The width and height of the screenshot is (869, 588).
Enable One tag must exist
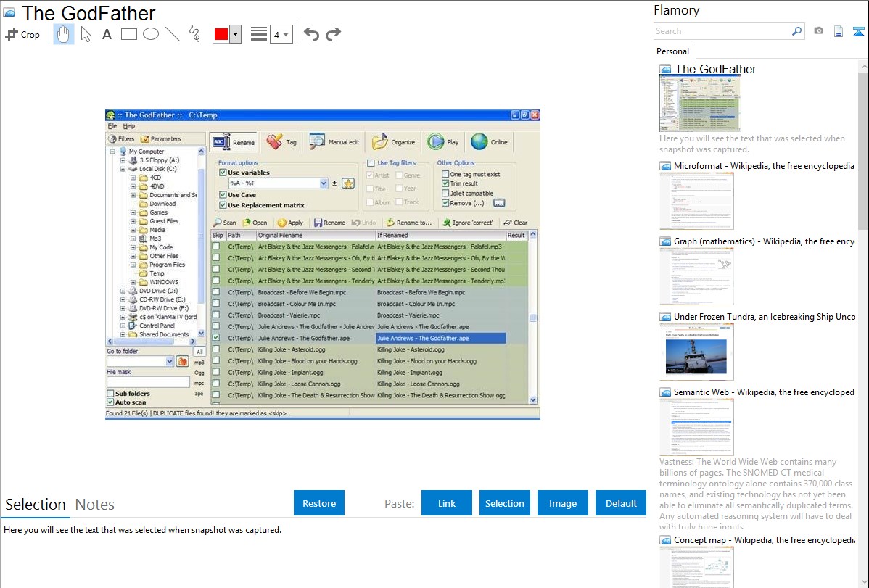445,174
